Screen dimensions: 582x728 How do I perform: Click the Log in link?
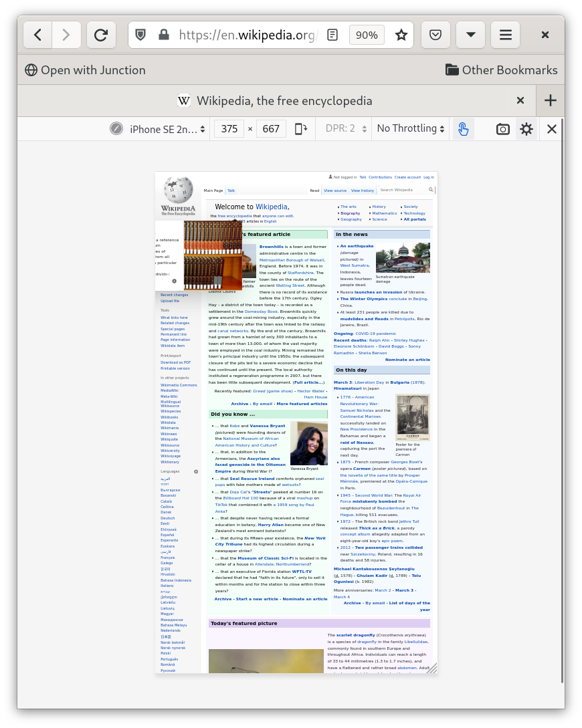(428, 177)
